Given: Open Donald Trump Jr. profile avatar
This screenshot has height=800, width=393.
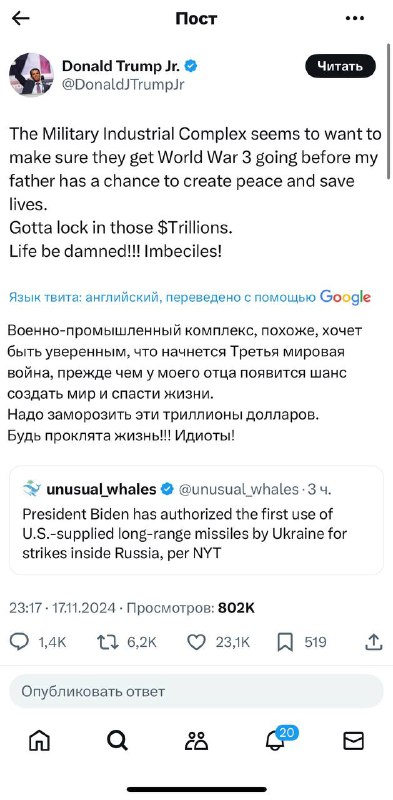Looking at the screenshot, I should 31,74.
